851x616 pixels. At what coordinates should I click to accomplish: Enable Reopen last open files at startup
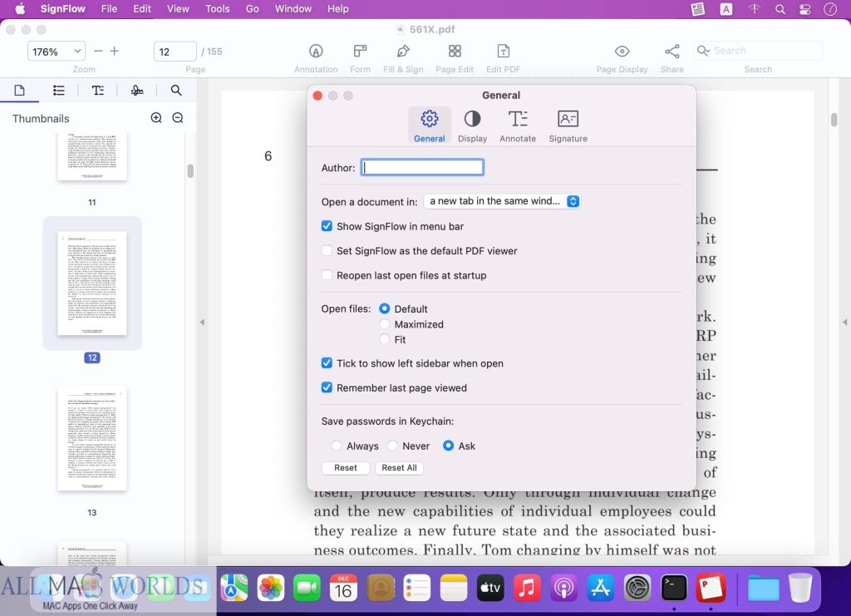[x=327, y=274]
